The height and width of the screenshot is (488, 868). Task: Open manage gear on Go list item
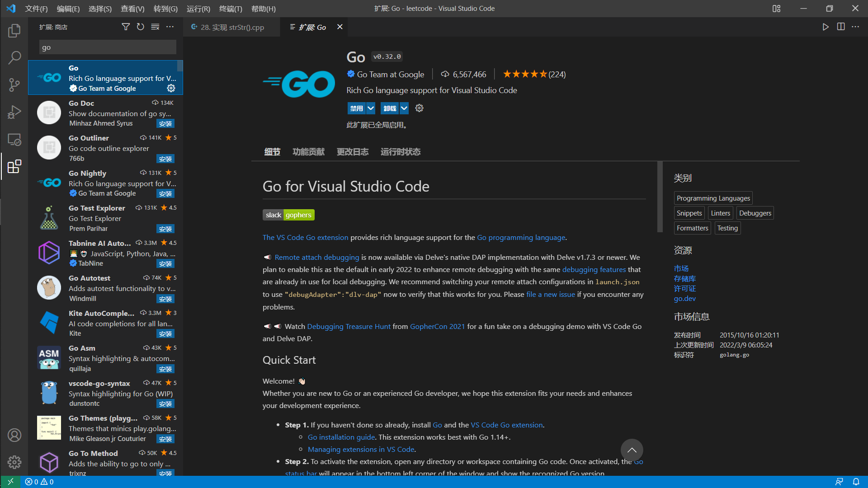[171, 88]
